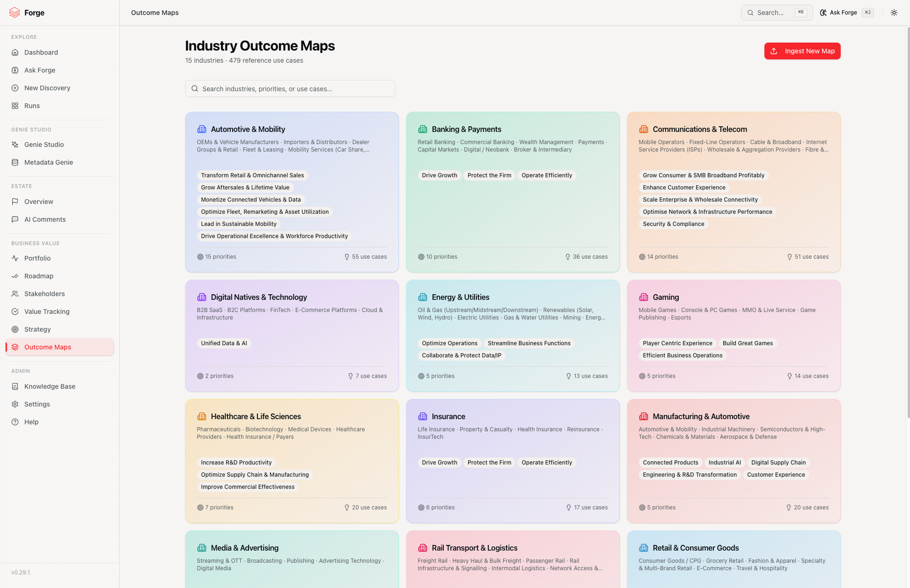Click the Strategy target icon
This screenshot has width=910, height=588.
pos(15,329)
